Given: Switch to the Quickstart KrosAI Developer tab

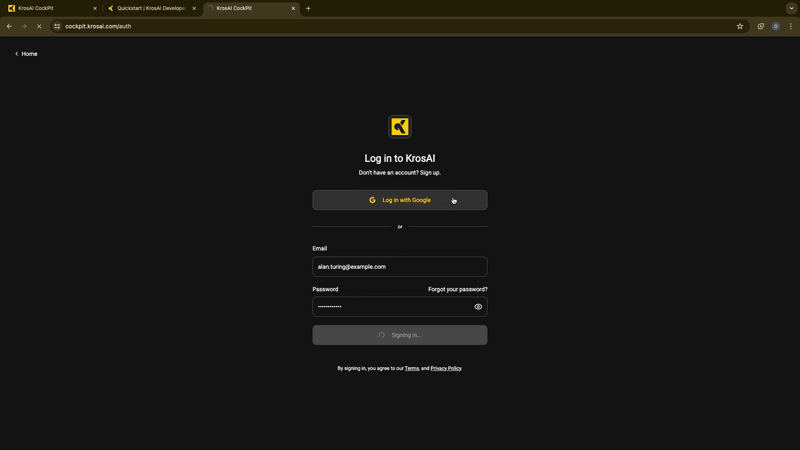Looking at the screenshot, I should coord(150,8).
